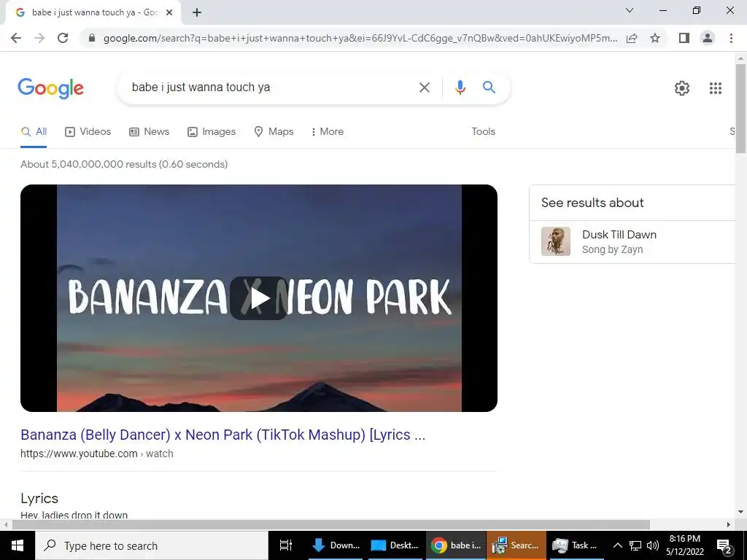The image size is (747, 560).
Task: Open Task Manager from the taskbar
Action: click(x=576, y=545)
